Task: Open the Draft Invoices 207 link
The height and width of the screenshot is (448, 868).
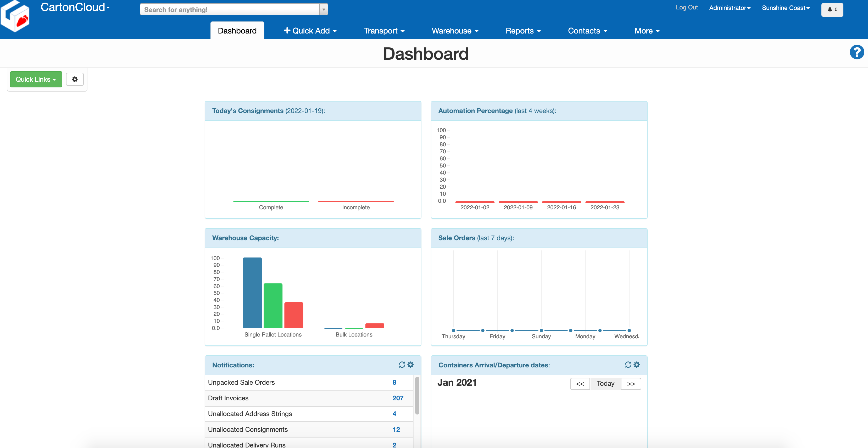Action: point(398,398)
